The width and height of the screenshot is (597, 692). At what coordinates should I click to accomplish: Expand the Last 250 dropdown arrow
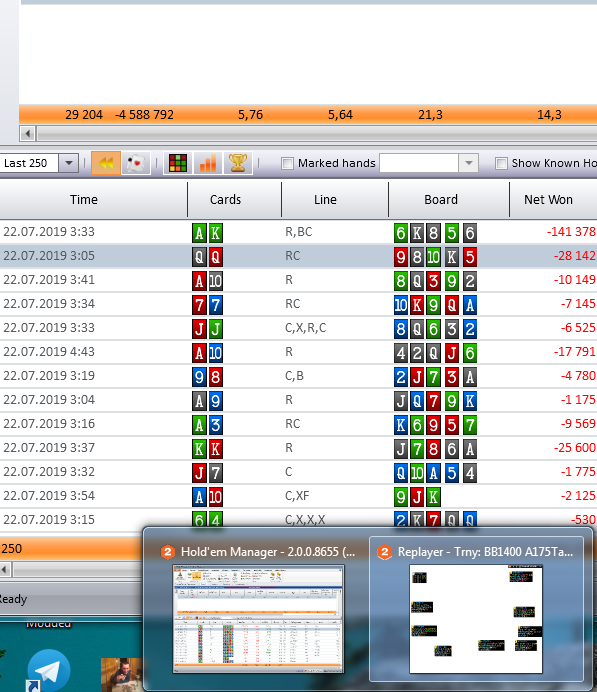(x=69, y=163)
